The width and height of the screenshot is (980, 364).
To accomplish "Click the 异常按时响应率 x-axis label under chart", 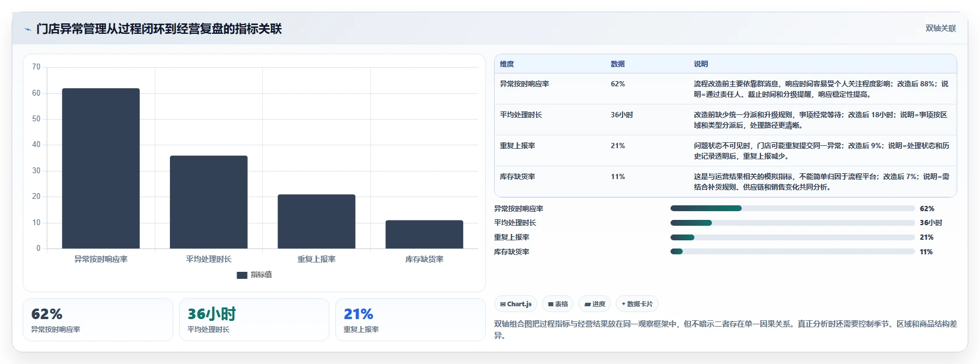I will pyautogui.click(x=101, y=259).
